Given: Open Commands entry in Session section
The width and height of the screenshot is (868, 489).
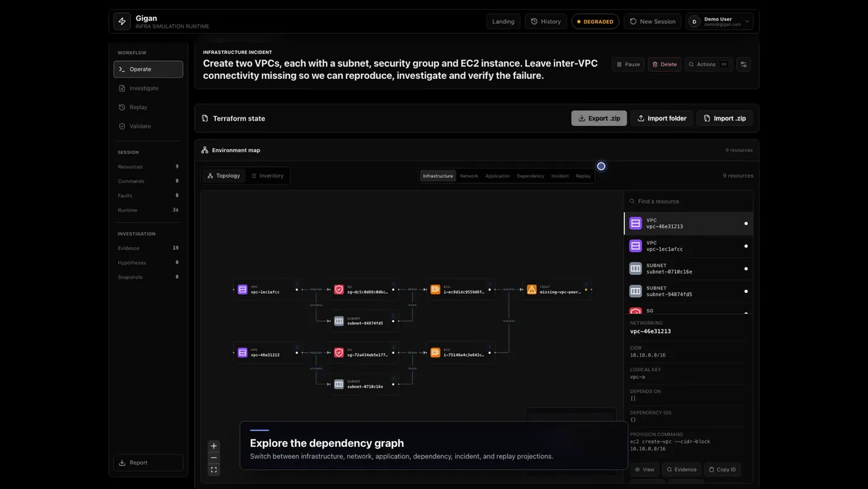Looking at the screenshot, I should tap(148, 181).
